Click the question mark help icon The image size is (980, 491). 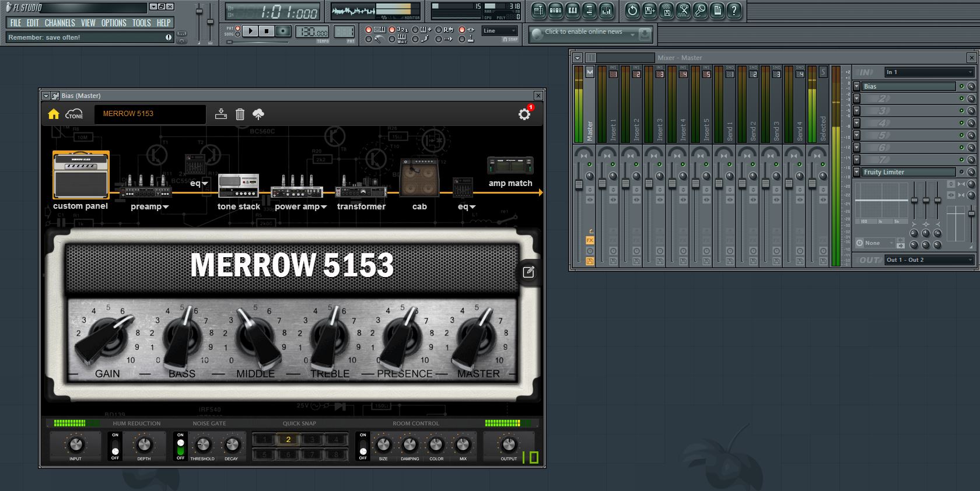coord(734,10)
